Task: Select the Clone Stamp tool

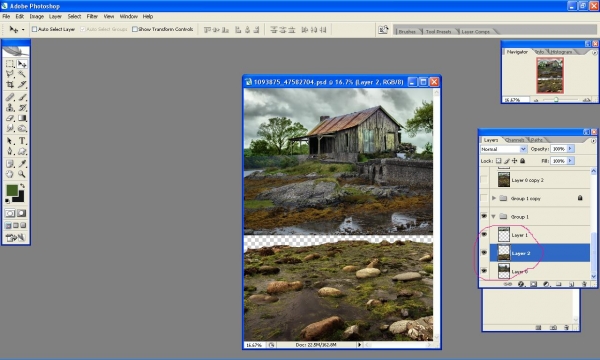Action: (10, 108)
